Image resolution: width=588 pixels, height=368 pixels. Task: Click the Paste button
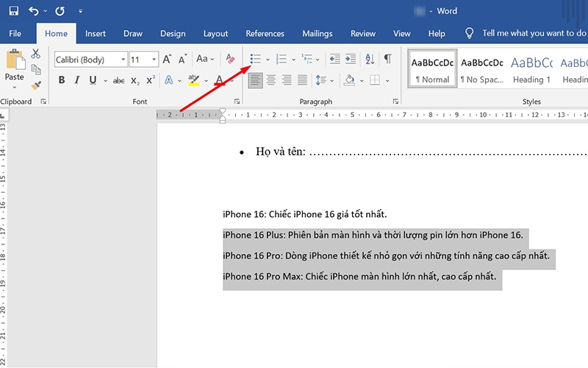pyautogui.click(x=15, y=65)
